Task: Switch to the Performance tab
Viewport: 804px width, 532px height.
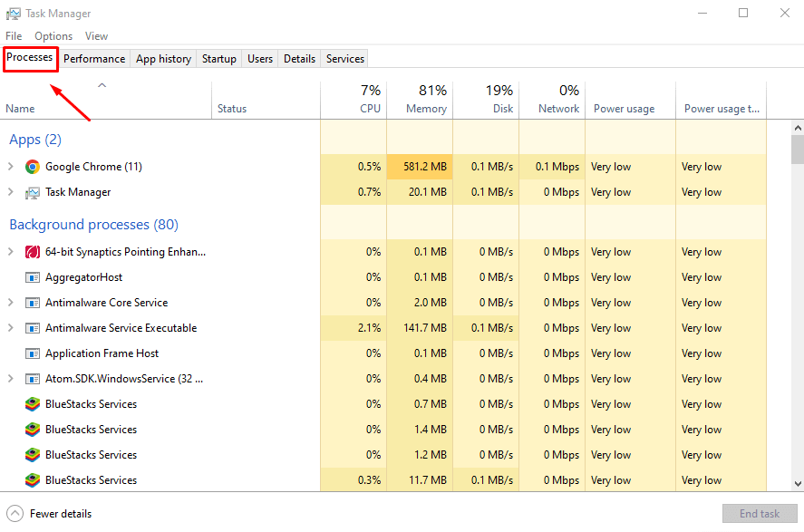Action: click(94, 58)
